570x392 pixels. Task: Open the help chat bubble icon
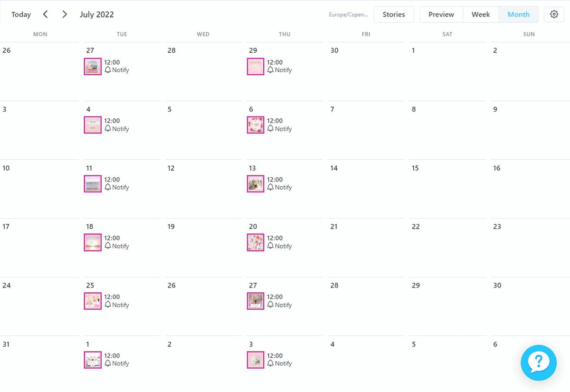pyautogui.click(x=538, y=363)
